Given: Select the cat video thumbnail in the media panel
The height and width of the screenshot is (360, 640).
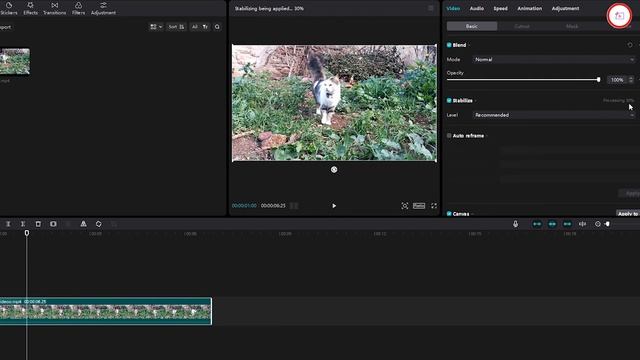Looking at the screenshot, I should [15, 62].
